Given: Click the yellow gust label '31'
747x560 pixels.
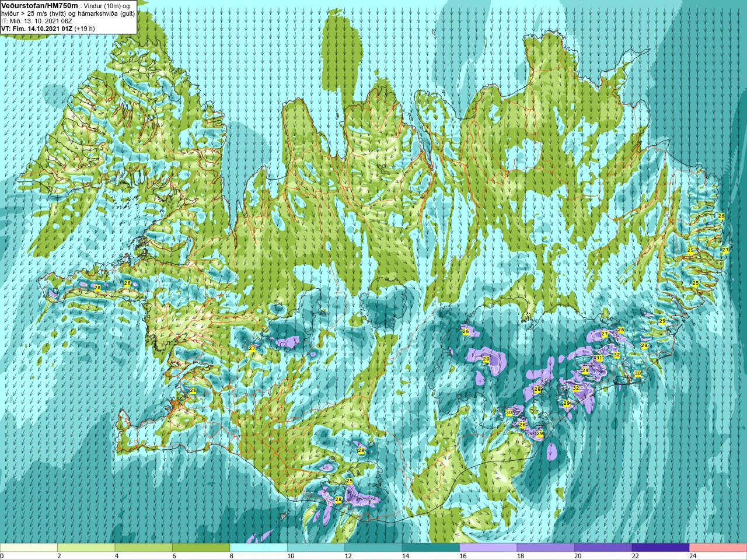Looking at the screenshot, I should [x=599, y=358].
